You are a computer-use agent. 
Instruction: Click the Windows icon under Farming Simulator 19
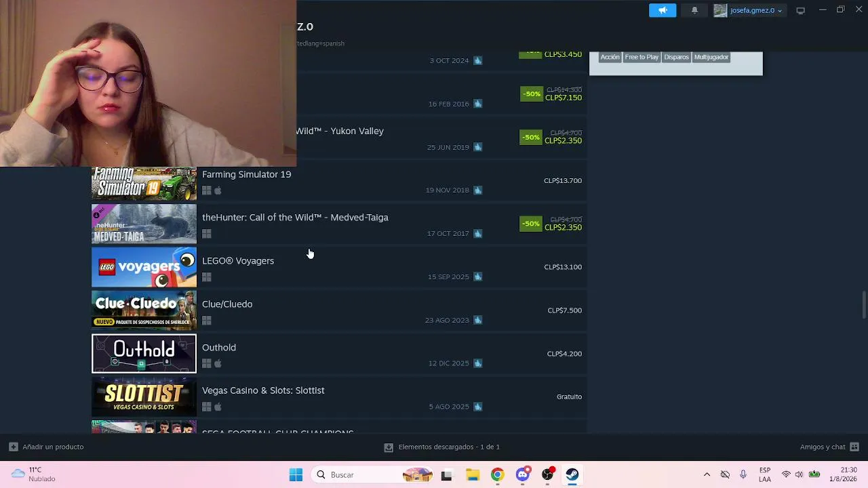[x=207, y=190]
